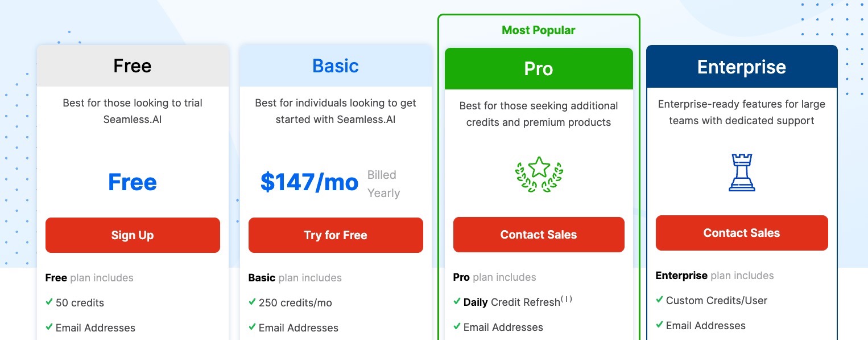Screen dimensions: 868x340
Task: Contact Sales for the Enterprise plan
Action: coord(742,233)
